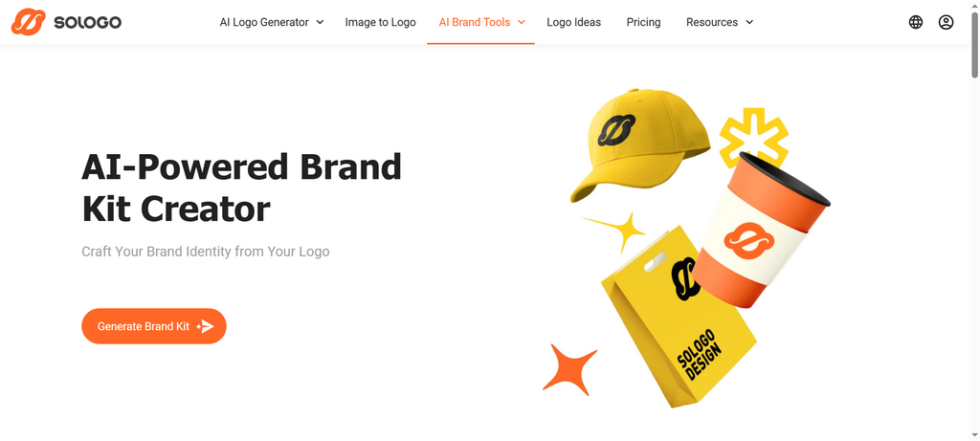The height and width of the screenshot is (441, 980).
Task: Expand the AI Logo Generator chevron
Action: tap(320, 23)
